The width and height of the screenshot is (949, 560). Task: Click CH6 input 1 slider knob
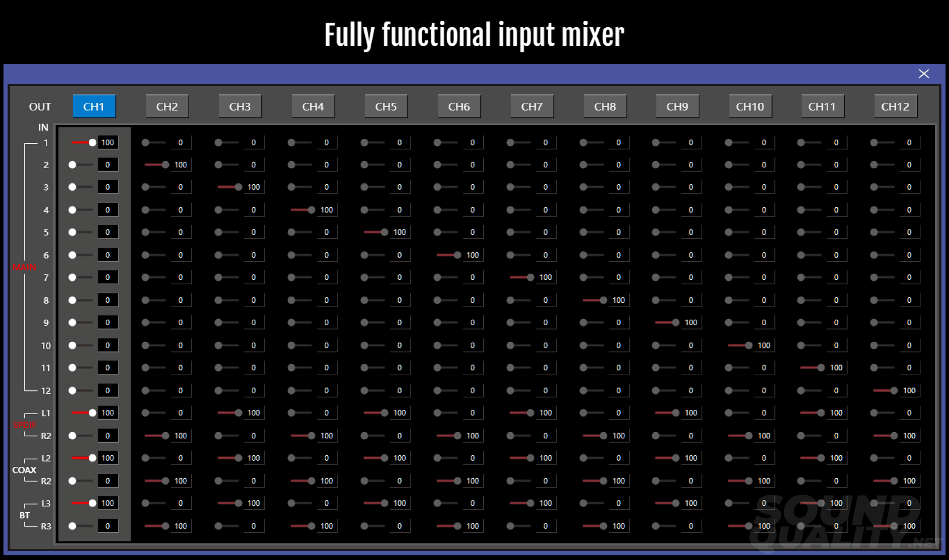coord(437,142)
